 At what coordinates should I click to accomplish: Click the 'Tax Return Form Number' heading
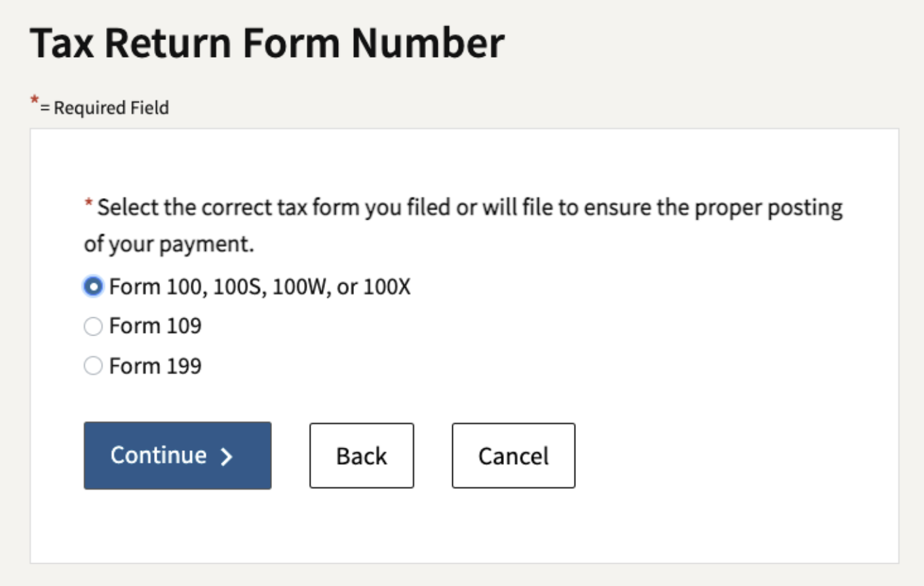(267, 43)
